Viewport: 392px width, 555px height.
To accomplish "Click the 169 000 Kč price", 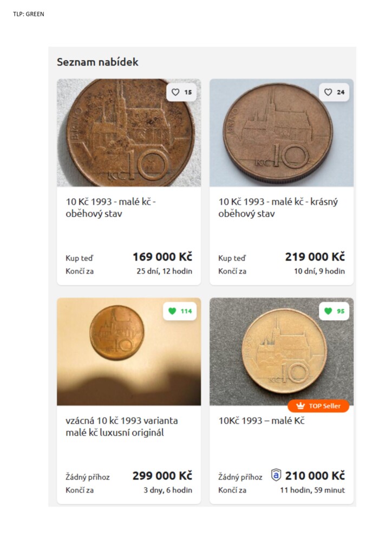I will point(162,256).
